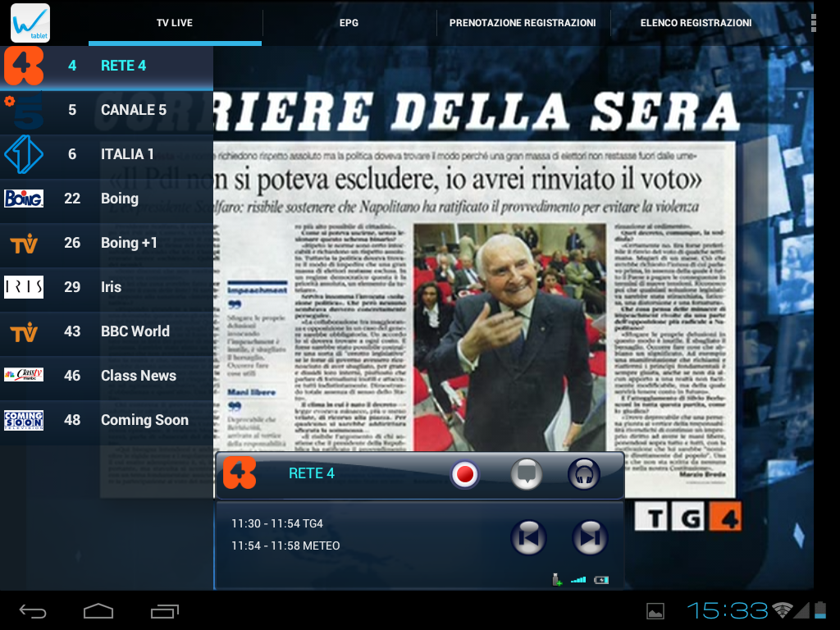Click the Rete 4 logo in info bar
This screenshot has width=840, height=630.
(x=240, y=473)
